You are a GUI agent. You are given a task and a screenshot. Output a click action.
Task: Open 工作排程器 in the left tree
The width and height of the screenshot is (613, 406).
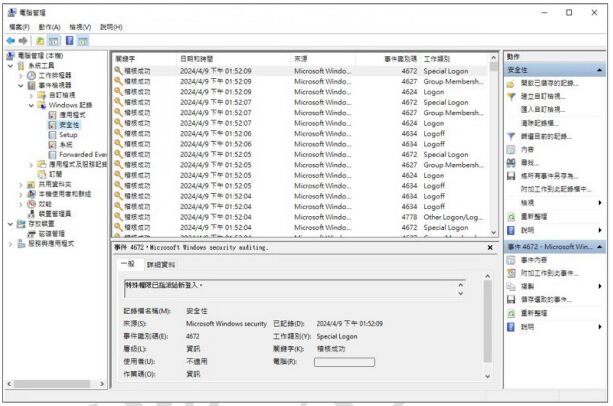[x=55, y=76]
